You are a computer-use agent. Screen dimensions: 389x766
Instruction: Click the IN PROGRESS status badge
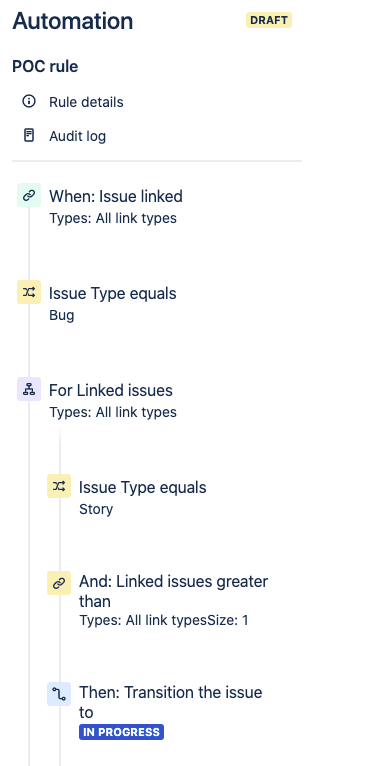click(x=121, y=732)
